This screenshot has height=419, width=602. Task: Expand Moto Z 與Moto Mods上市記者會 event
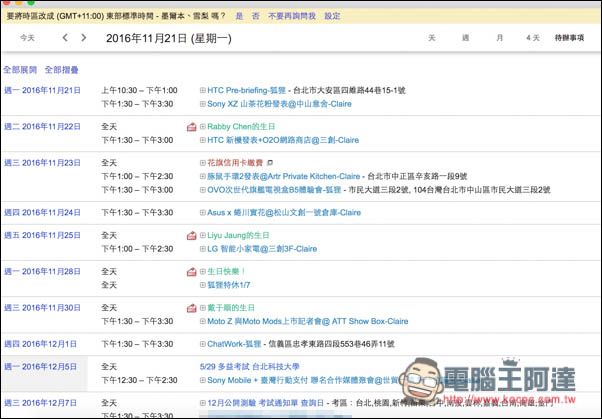click(203, 321)
